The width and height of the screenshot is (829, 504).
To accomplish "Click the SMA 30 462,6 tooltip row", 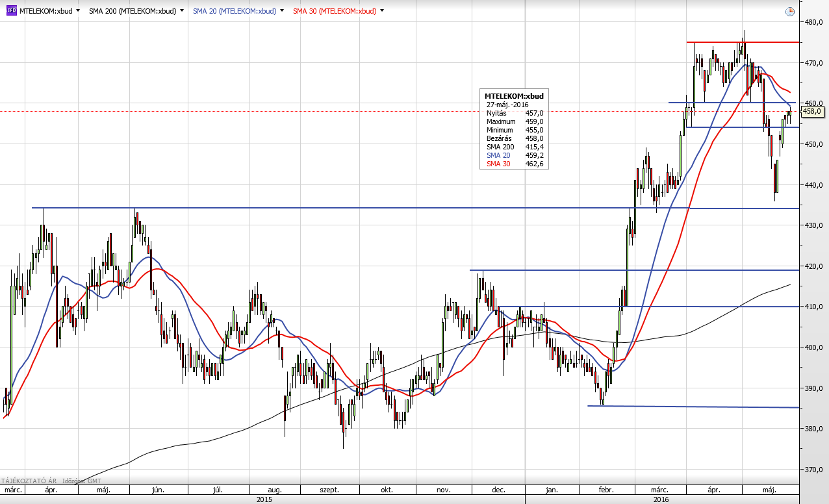I will [x=515, y=164].
